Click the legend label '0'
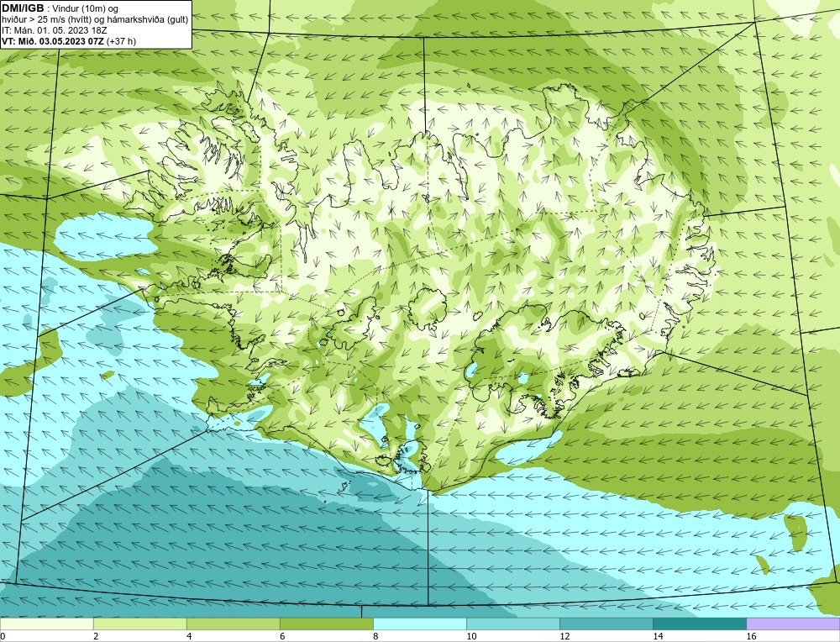 pyautogui.click(x=3, y=636)
